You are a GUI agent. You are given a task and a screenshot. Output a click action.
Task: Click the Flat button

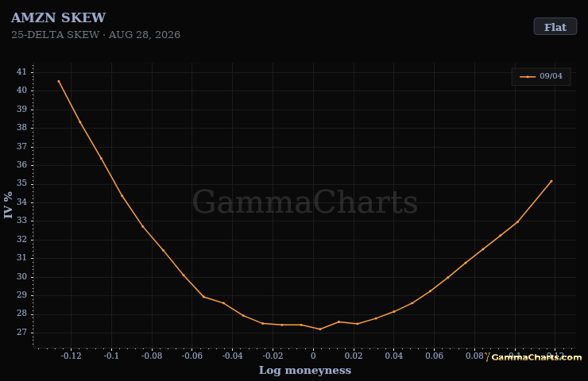coord(555,27)
